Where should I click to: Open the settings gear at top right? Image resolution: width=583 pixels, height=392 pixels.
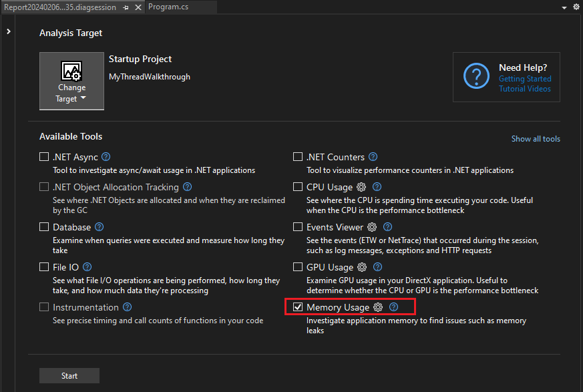coord(576,6)
